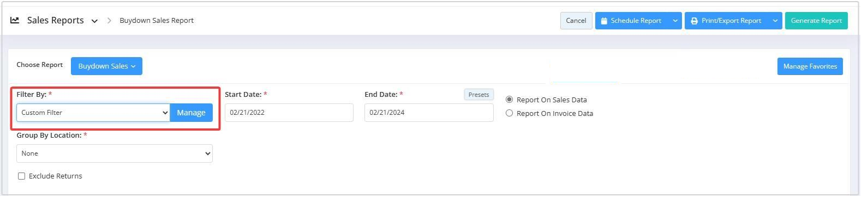Click the calendar icon on Schedule Report
The image size is (868, 197).
tap(604, 21)
